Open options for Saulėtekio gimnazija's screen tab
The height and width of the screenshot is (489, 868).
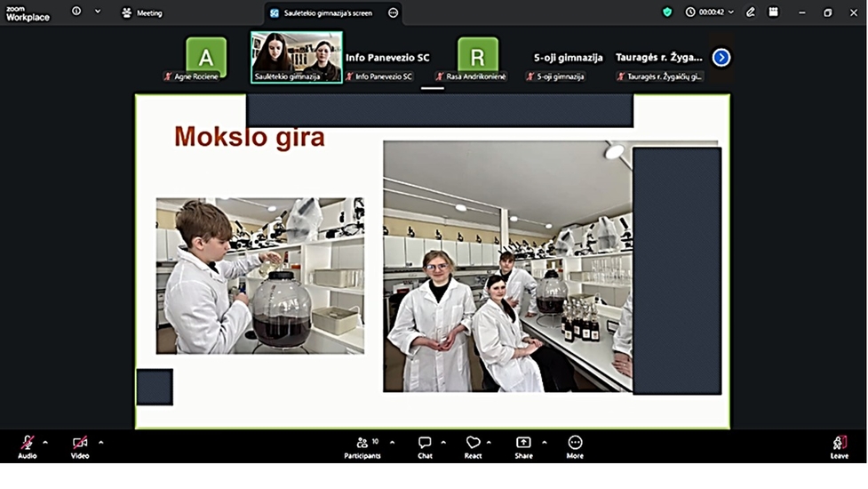(393, 13)
